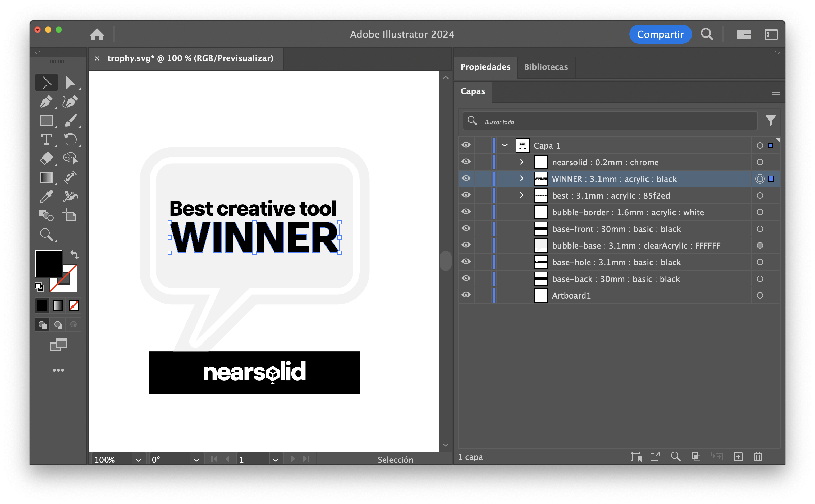This screenshot has height=504, width=815.
Task: Click the stroke none swatch
Action: (63, 278)
